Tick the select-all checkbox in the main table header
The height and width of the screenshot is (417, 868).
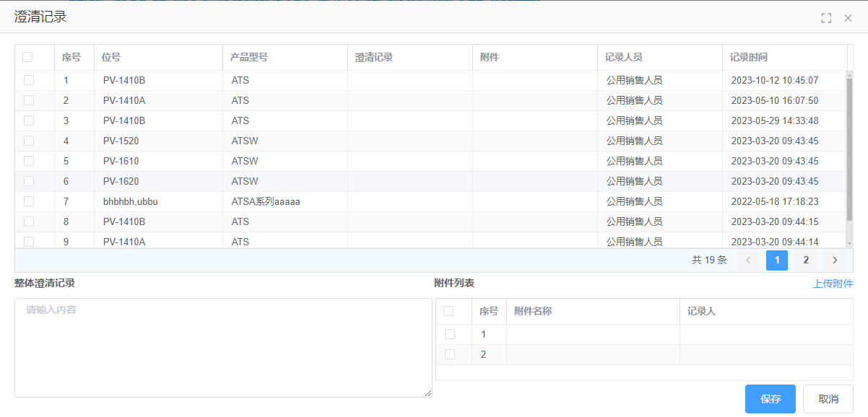(27, 57)
